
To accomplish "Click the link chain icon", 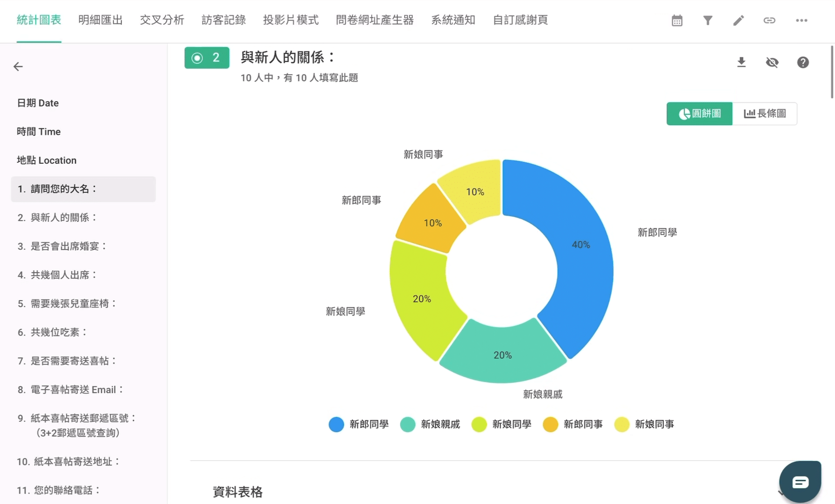I will pos(769,21).
